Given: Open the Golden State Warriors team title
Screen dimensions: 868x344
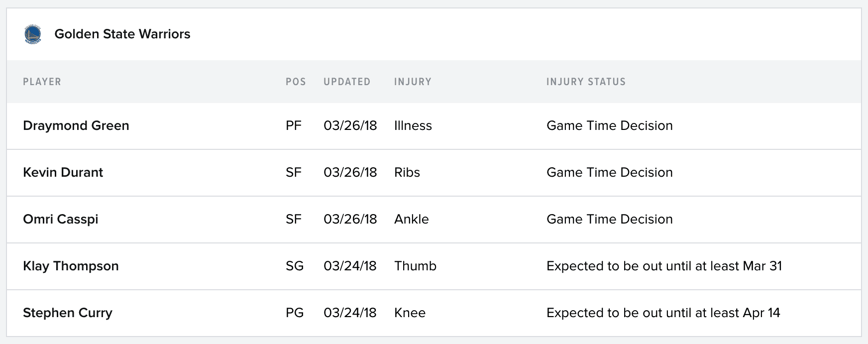Looking at the screenshot, I should (x=122, y=34).
